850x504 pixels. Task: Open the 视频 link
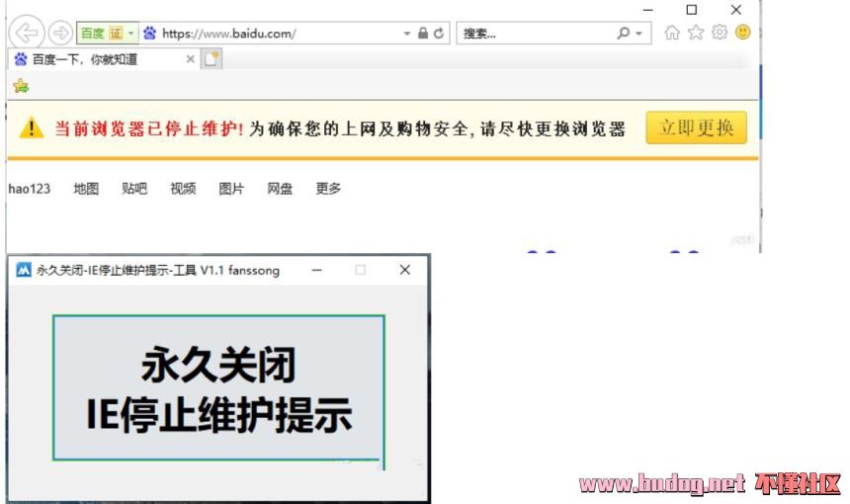[x=183, y=189]
